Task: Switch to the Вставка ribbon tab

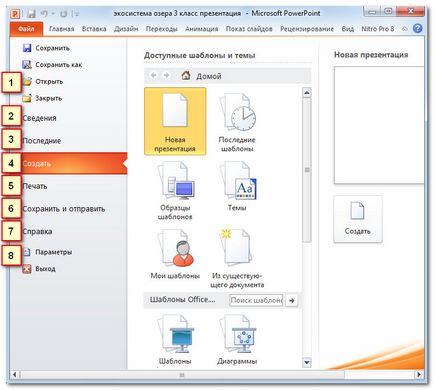Action: pos(94,29)
